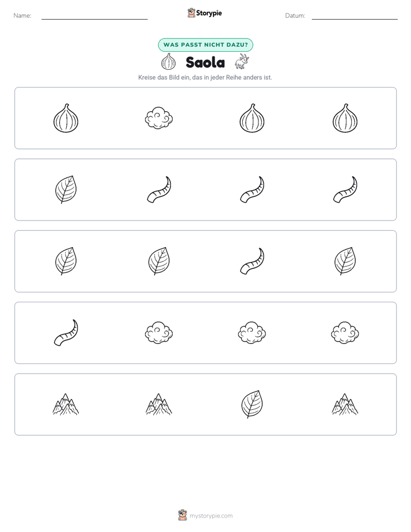Image resolution: width=411 pixels, height=532 pixels.
Task: Circle the cloud in the first row
Action: [159, 118]
